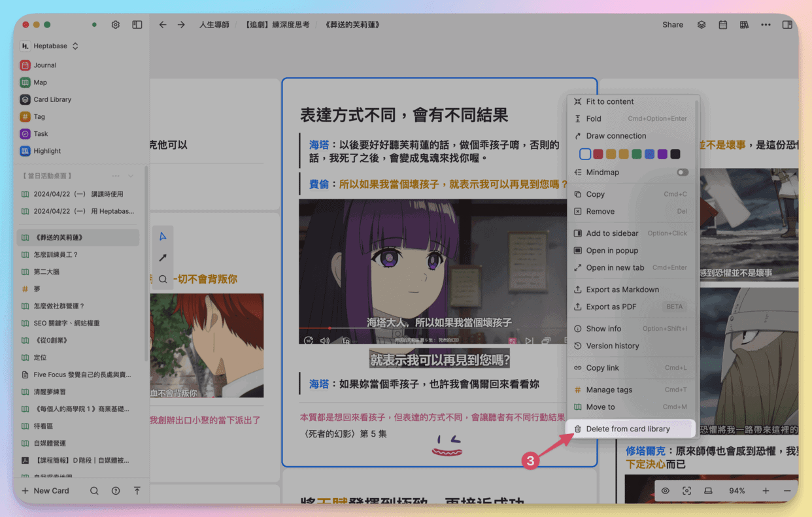Pick the purple card color swatch
This screenshot has height=517, width=812.
(662, 154)
